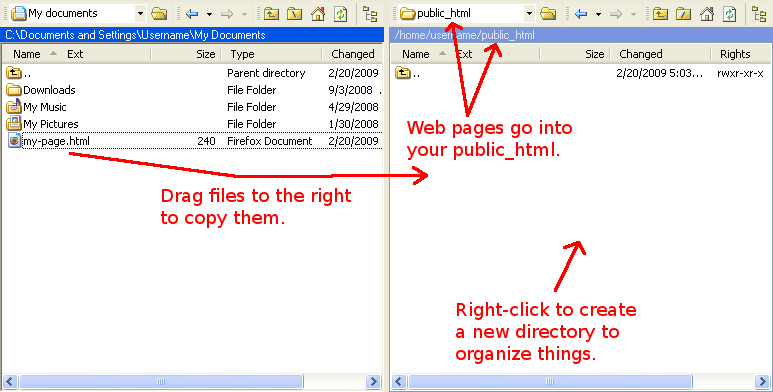Expand back history arrow in remote toolbar
This screenshot has width=773, height=392.
coord(598,14)
